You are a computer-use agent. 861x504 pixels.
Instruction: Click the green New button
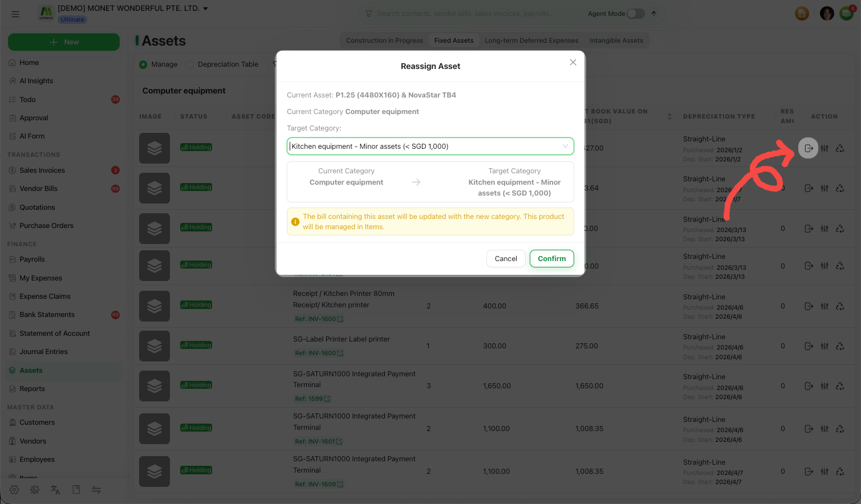64,42
